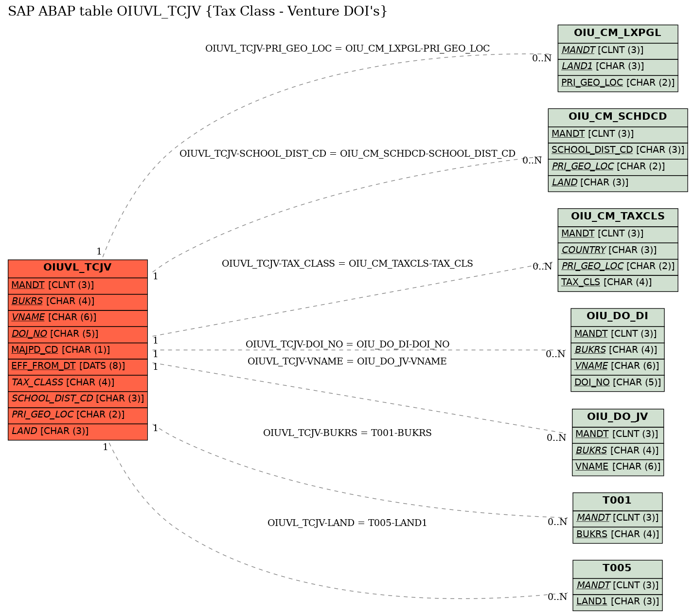The image size is (695, 616).
Task: Select MANDT field in T001
Action: [x=618, y=518]
